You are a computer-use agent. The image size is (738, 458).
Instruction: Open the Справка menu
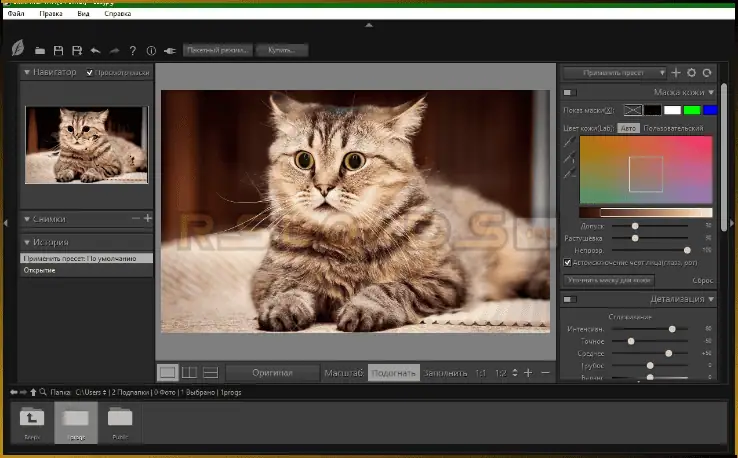pos(118,14)
